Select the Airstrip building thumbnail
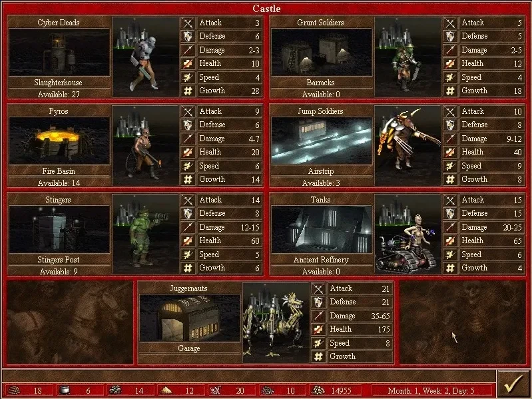532x399 pixels. [322, 141]
